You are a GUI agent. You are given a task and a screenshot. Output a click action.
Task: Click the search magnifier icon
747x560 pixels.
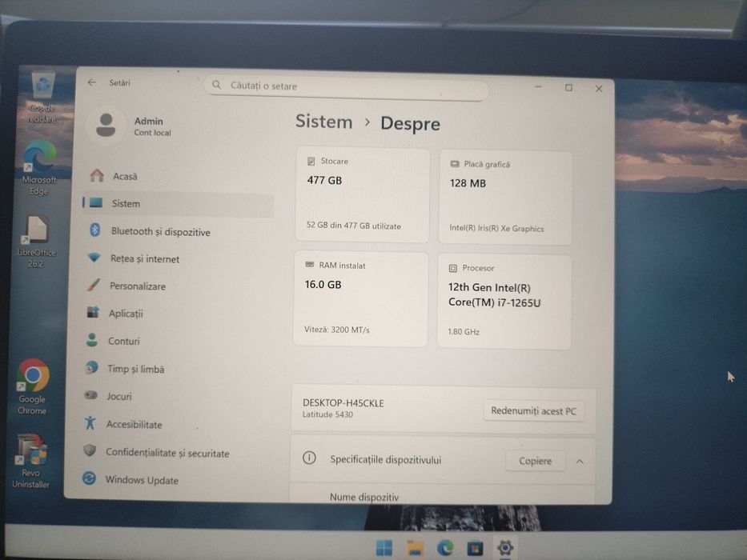click(x=216, y=85)
